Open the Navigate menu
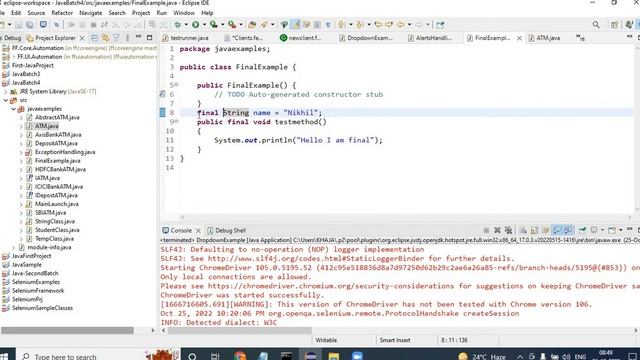This screenshot has width=640, height=360. (91, 13)
